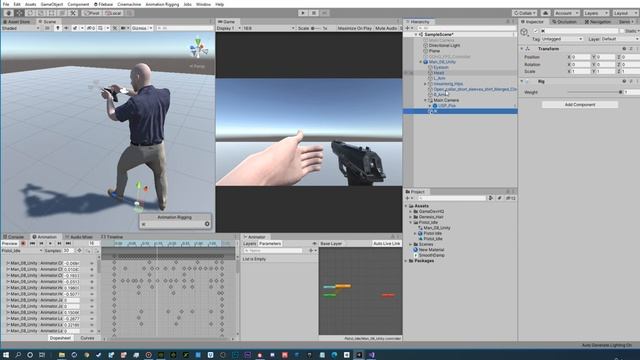Click Maximize On Play button
This screenshot has height=360, width=640.
tap(354, 28)
